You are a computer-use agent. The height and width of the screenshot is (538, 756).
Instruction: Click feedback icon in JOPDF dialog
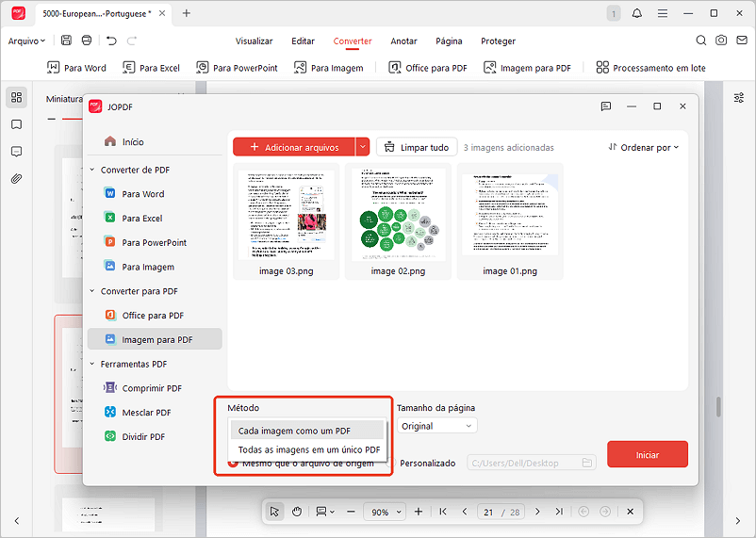coord(606,106)
